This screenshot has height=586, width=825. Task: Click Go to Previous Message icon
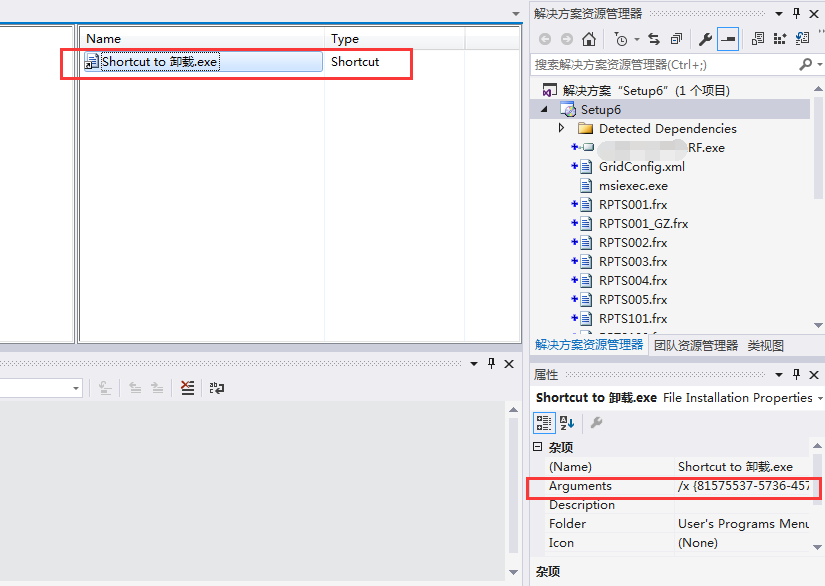tap(135, 388)
